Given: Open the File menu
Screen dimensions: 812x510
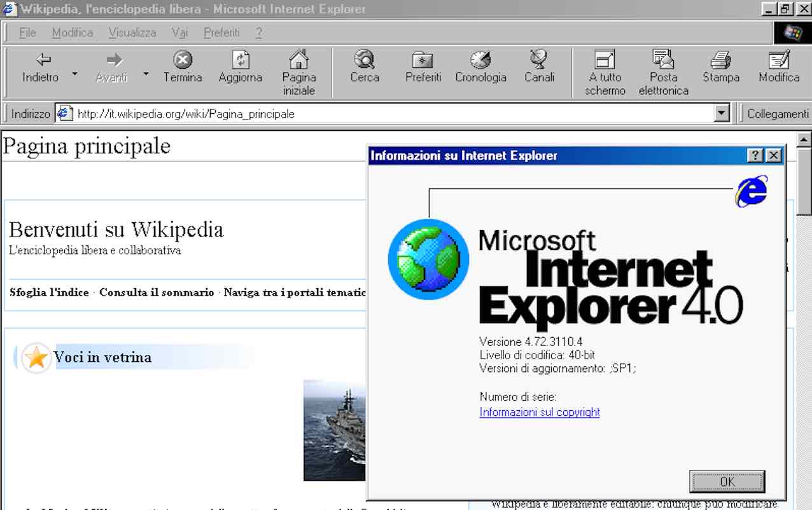Looking at the screenshot, I should coord(27,32).
